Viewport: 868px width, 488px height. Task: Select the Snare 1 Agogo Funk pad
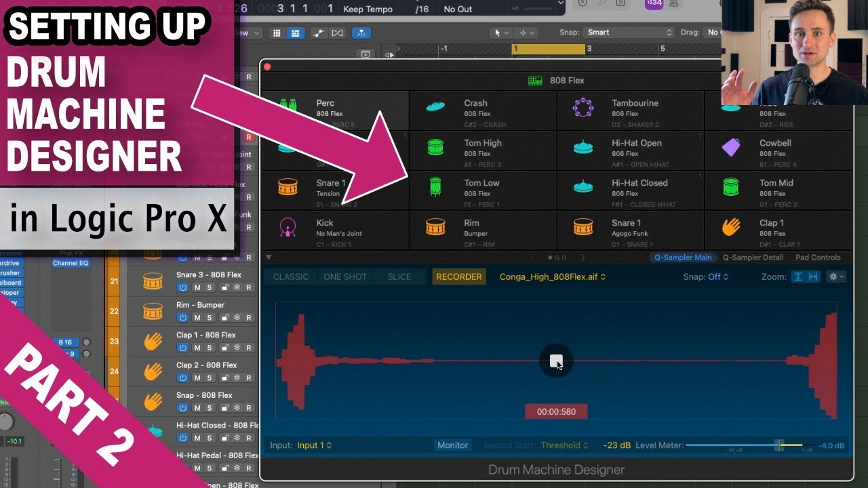(631, 230)
